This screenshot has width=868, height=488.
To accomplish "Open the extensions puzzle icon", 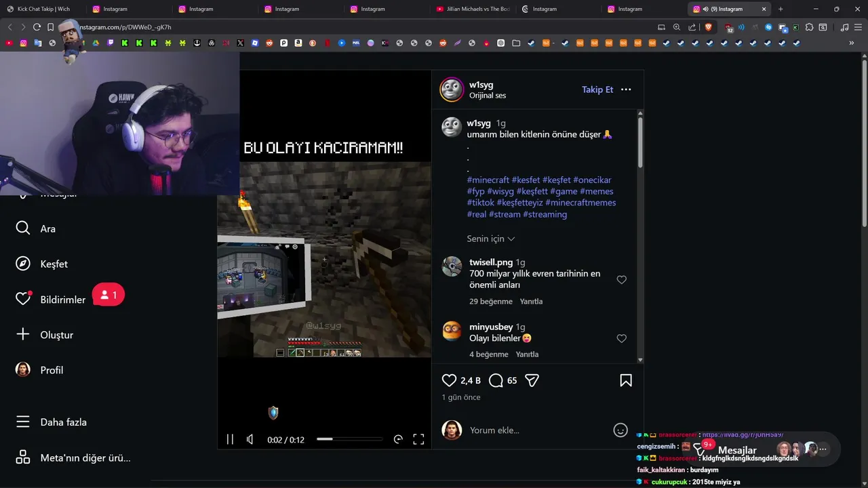I will pyautogui.click(x=809, y=27).
